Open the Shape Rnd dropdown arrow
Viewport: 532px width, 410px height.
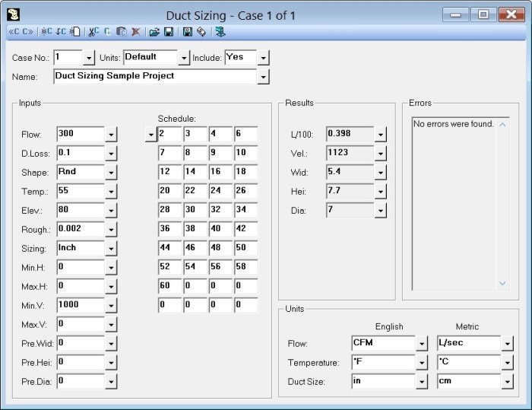point(111,173)
